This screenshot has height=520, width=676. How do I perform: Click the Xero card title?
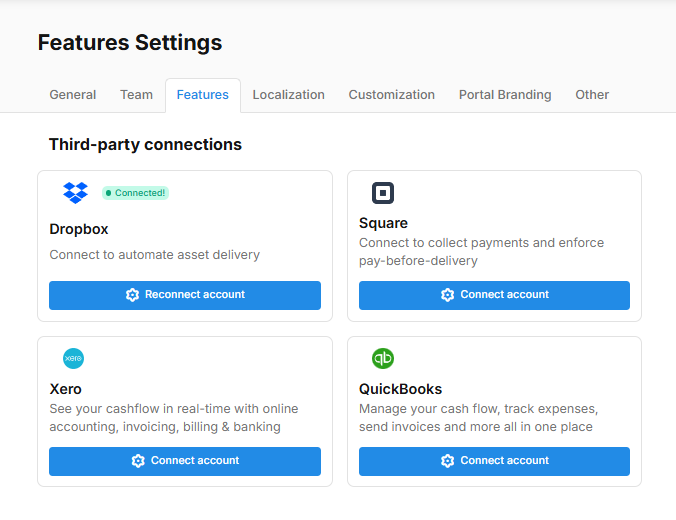(x=66, y=389)
